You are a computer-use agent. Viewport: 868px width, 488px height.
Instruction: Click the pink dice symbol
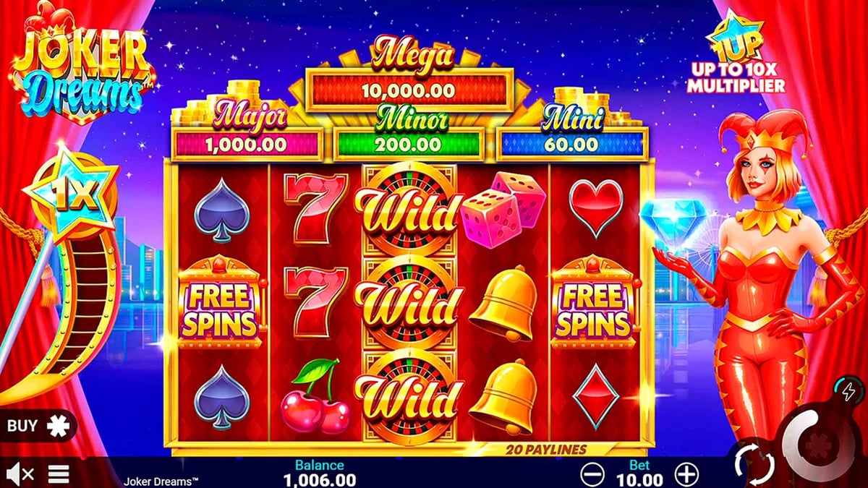point(504,208)
